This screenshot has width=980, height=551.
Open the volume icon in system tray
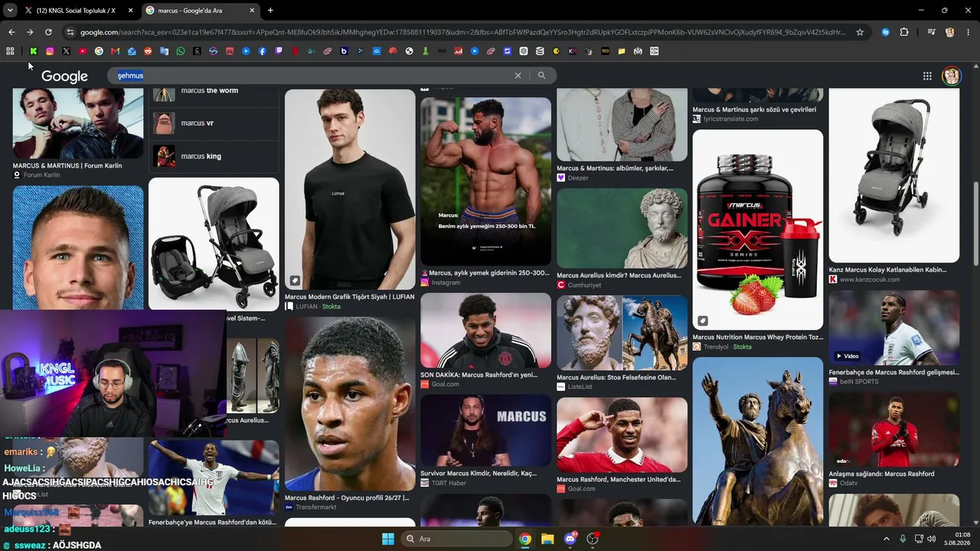(932, 539)
